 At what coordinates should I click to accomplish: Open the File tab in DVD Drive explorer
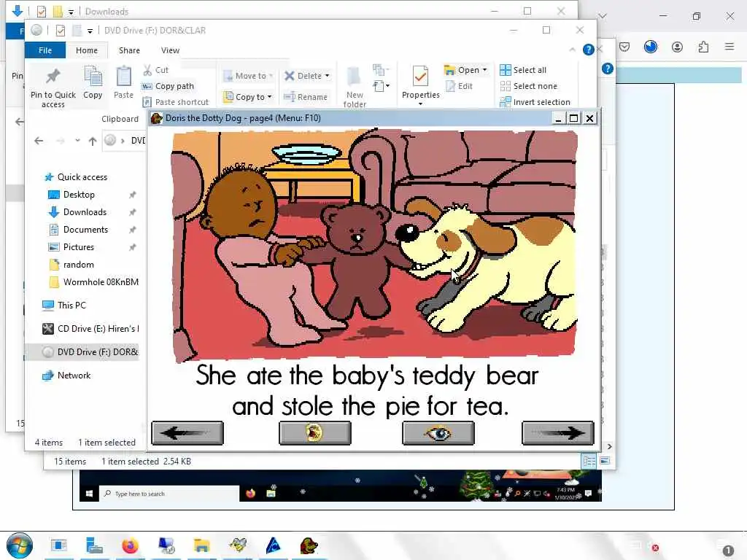tap(45, 50)
